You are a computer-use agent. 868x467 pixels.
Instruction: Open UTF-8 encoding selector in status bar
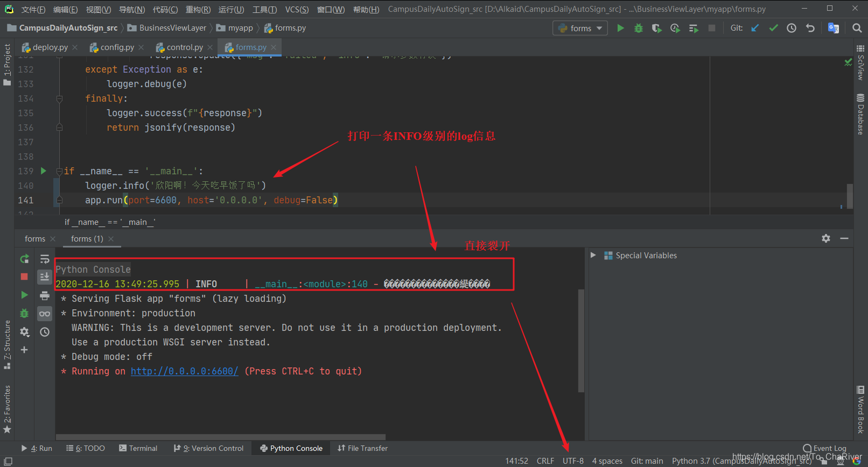[573, 461]
